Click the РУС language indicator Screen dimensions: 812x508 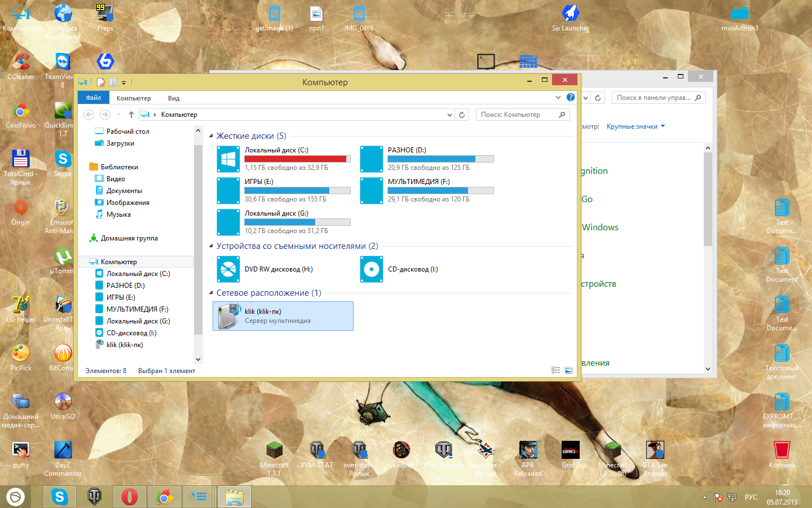(x=751, y=497)
